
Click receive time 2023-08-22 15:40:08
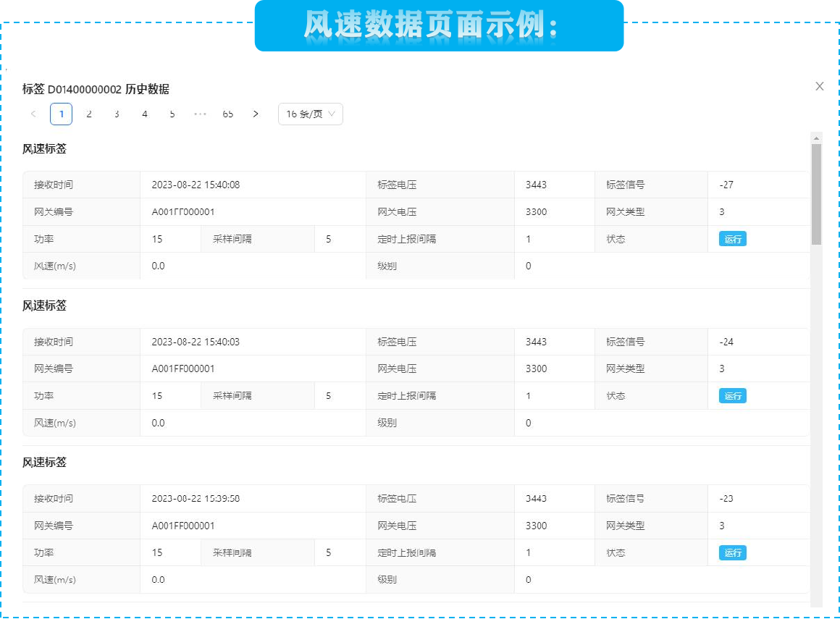pos(196,185)
